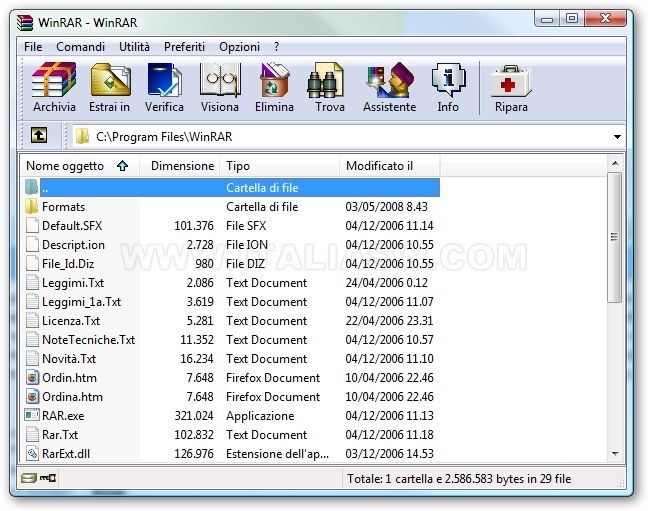Click size value 321.024 of RAR.exe
Image resolution: width=648 pixels, height=511 pixels.
tap(194, 415)
